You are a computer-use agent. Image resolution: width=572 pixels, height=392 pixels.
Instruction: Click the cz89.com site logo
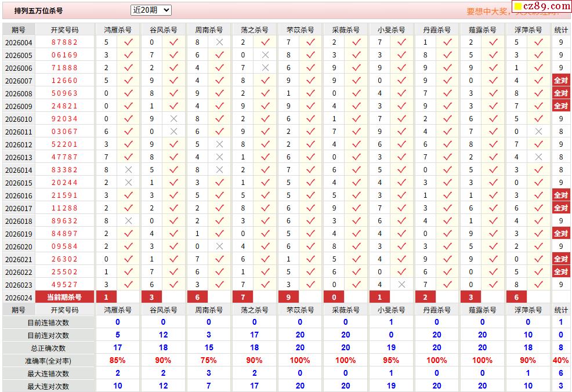pyautogui.click(x=542, y=6)
